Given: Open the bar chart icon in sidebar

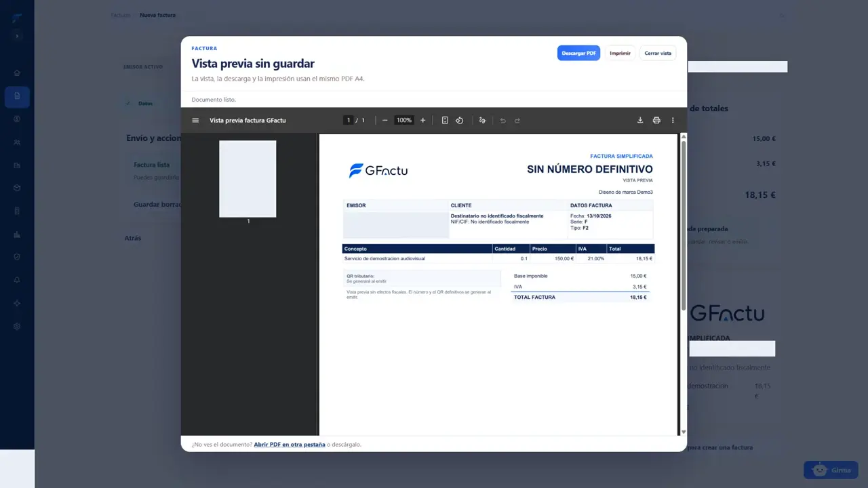Looking at the screenshot, I should (x=17, y=235).
